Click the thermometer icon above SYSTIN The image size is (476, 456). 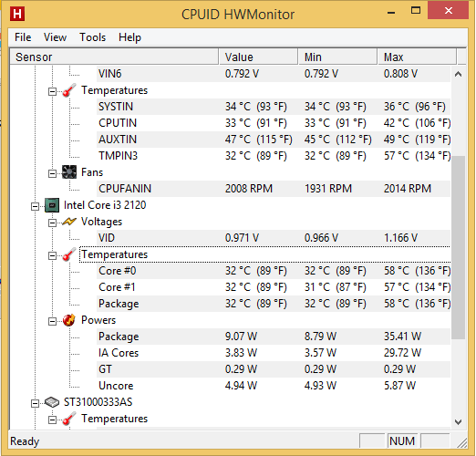click(x=69, y=90)
